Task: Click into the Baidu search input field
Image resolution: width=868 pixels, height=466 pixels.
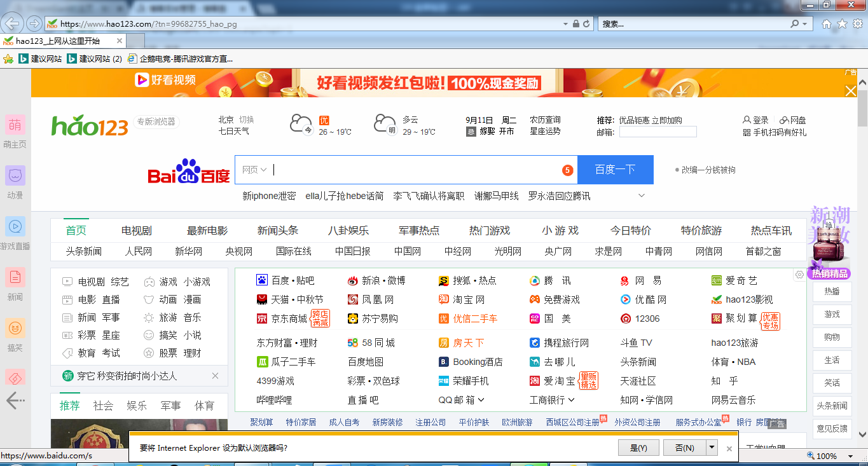Action: (x=407, y=170)
